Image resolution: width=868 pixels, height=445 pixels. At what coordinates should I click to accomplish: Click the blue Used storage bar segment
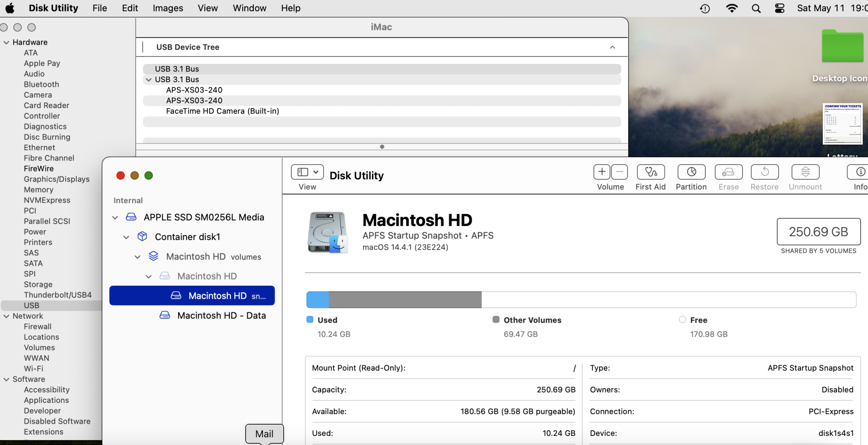tap(318, 300)
